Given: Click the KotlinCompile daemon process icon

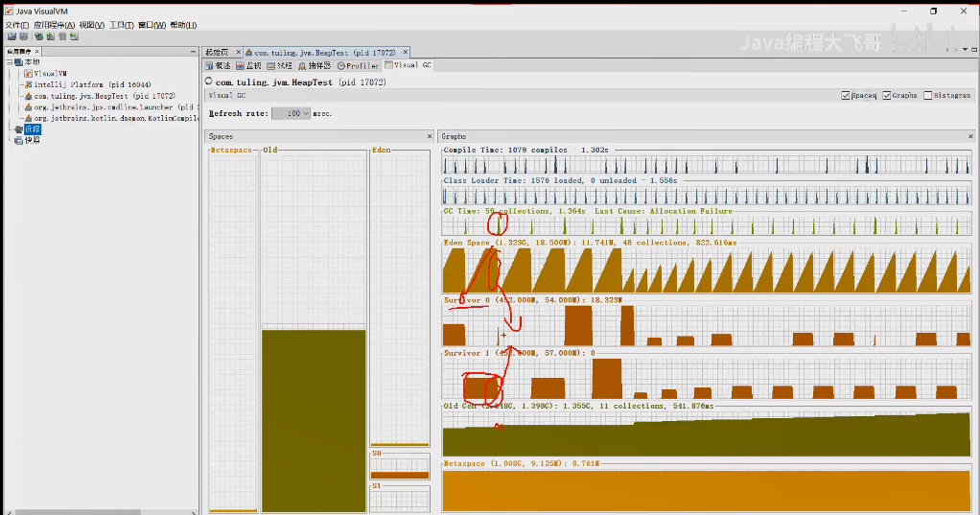Looking at the screenshot, I should [28, 118].
